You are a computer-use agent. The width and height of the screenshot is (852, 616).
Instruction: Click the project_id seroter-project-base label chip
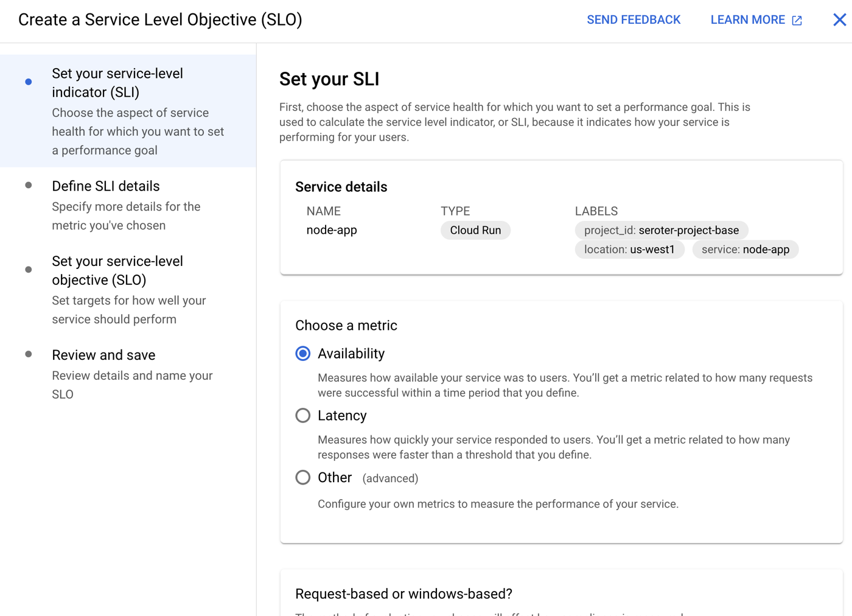[661, 231]
